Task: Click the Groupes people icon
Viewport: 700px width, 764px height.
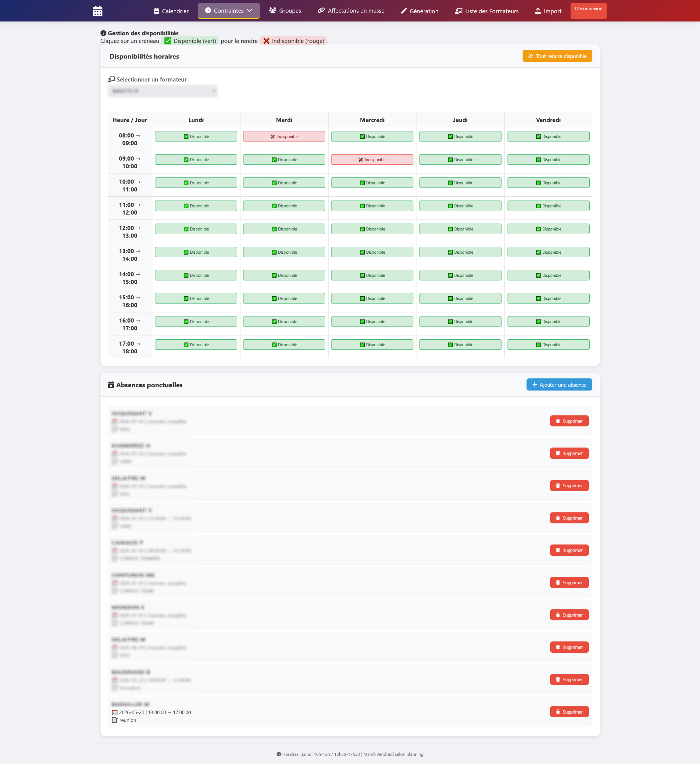Action: tap(272, 10)
